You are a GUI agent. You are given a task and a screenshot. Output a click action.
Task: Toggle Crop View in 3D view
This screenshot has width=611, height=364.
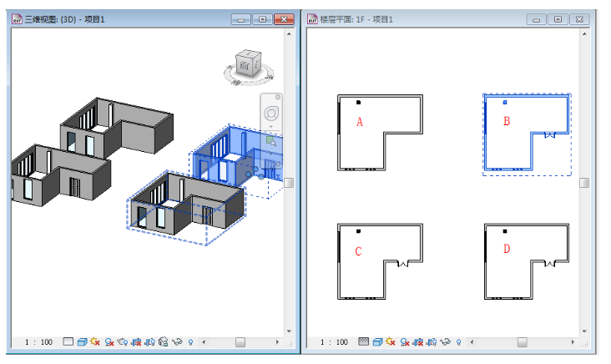136,342
